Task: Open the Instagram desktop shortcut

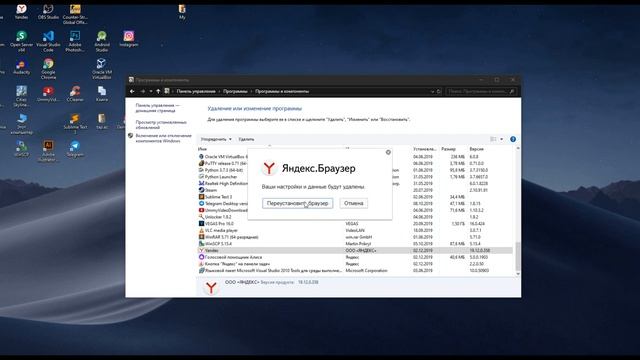Action: coord(129,39)
